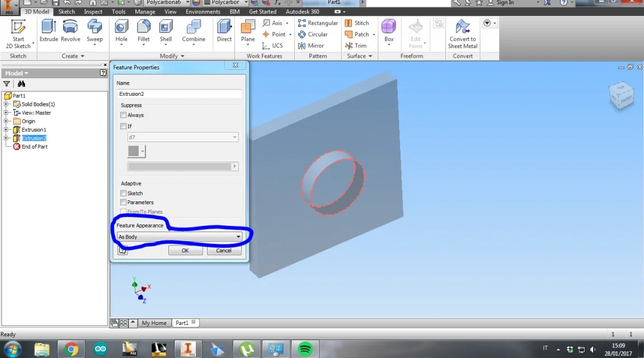Select the Fillet tool

click(144, 31)
